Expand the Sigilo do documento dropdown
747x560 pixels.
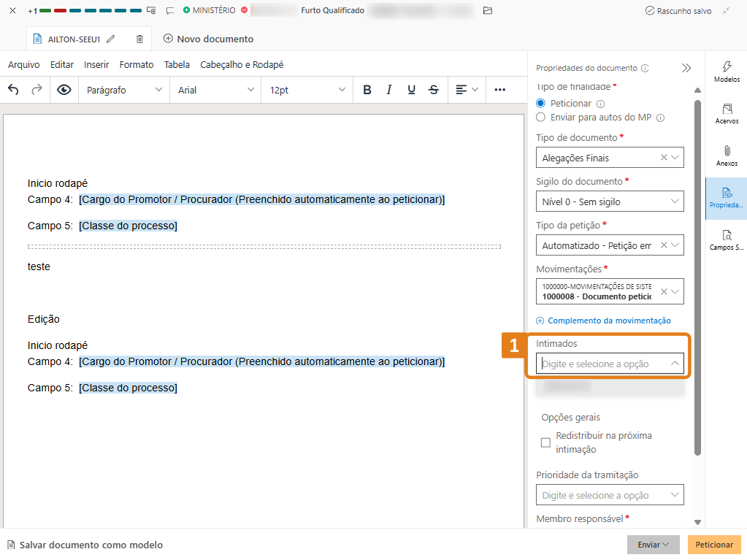(609, 202)
